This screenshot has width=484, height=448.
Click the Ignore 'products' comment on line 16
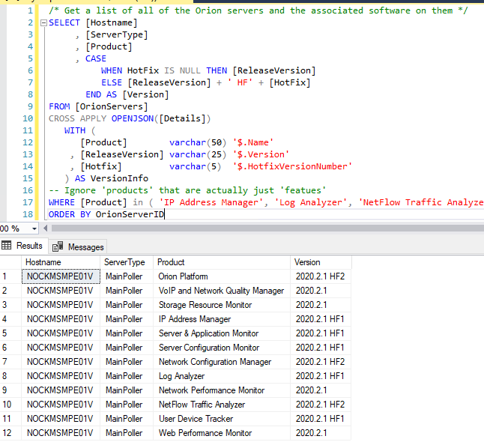pos(187,190)
